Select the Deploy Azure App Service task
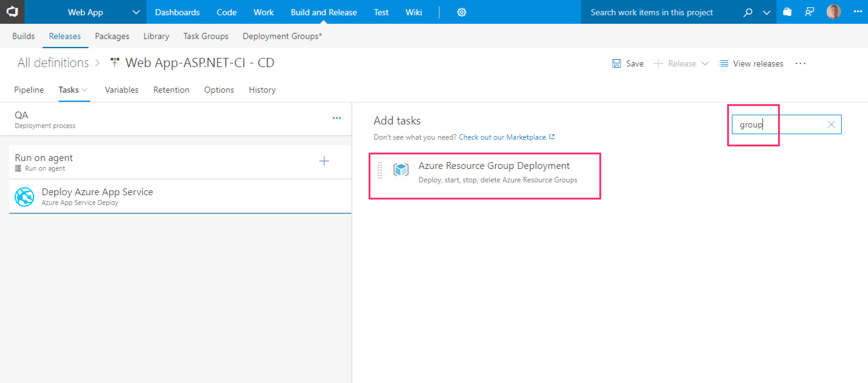868x383 pixels. coord(97,196)
